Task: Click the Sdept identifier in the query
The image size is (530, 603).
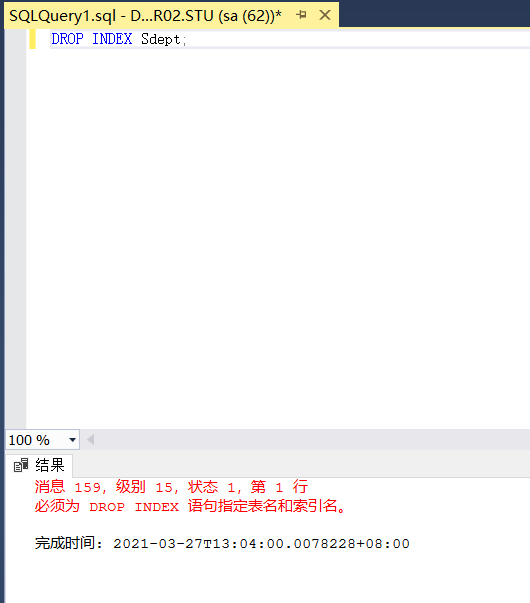Action: (x=160, y=39)
